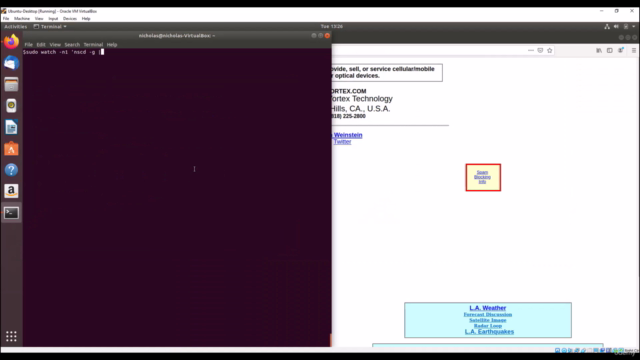Screen dimensions: 640x360
Task: Open Firefox from the Ubuntu dock
Action: click(11, 42)
